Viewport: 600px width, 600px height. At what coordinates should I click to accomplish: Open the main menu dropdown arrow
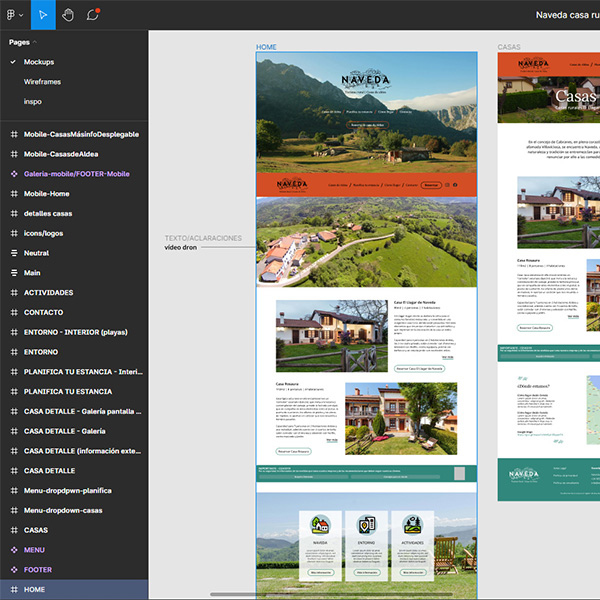[21, 15]
